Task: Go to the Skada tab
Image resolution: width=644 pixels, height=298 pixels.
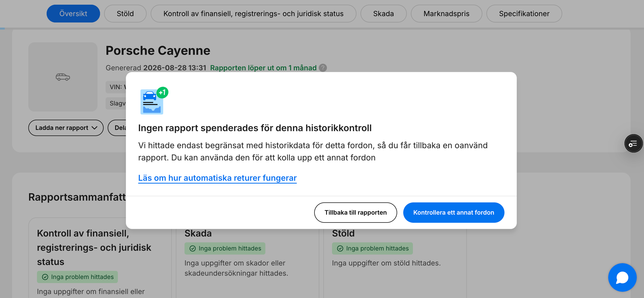Action: (383, 14)
